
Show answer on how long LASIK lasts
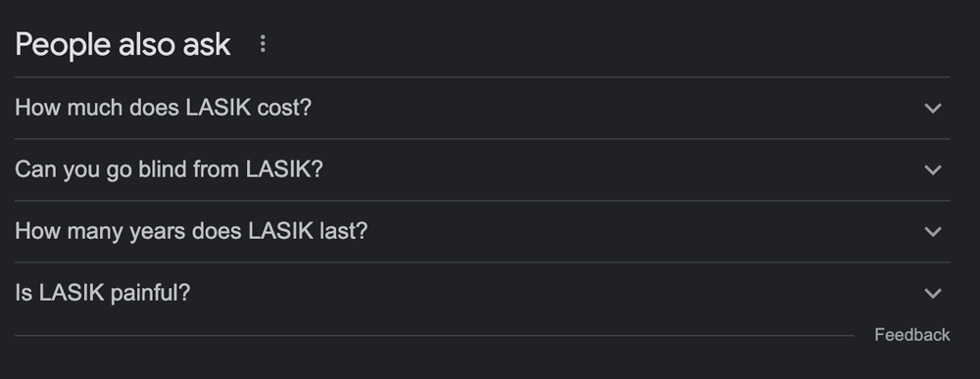coord(191,232)
